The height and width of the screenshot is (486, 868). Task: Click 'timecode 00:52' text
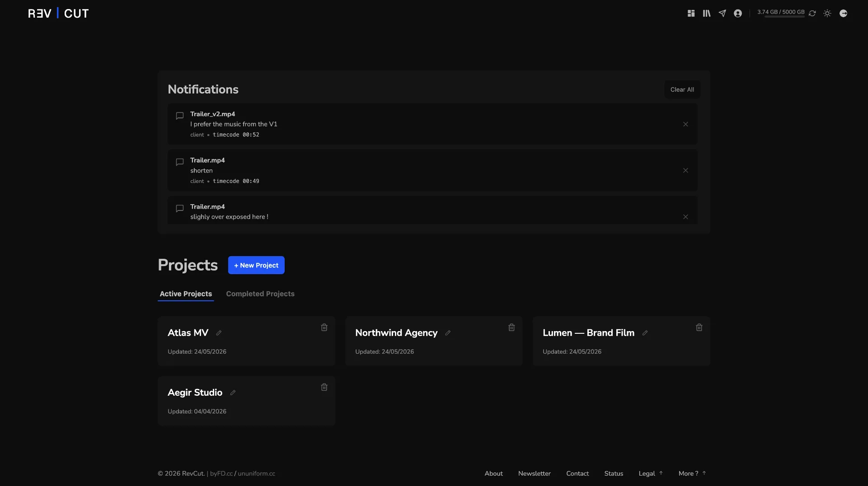pyautogui.click(x=236, y=135)
